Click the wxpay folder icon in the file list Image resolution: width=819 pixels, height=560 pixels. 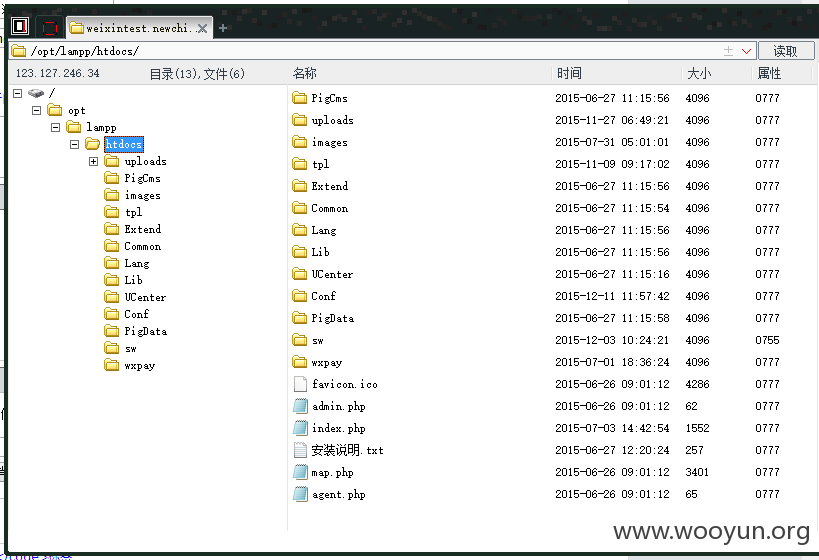300,362
